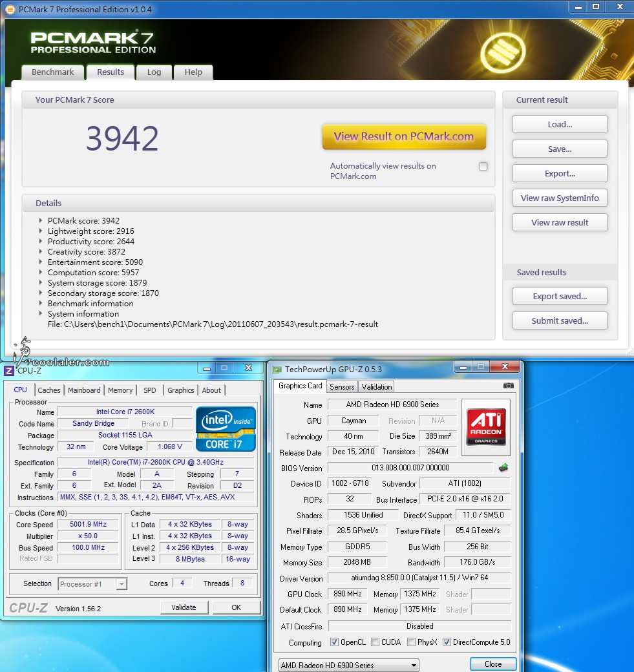Click the ATI Radeon logo in GPU-Z

486,427
